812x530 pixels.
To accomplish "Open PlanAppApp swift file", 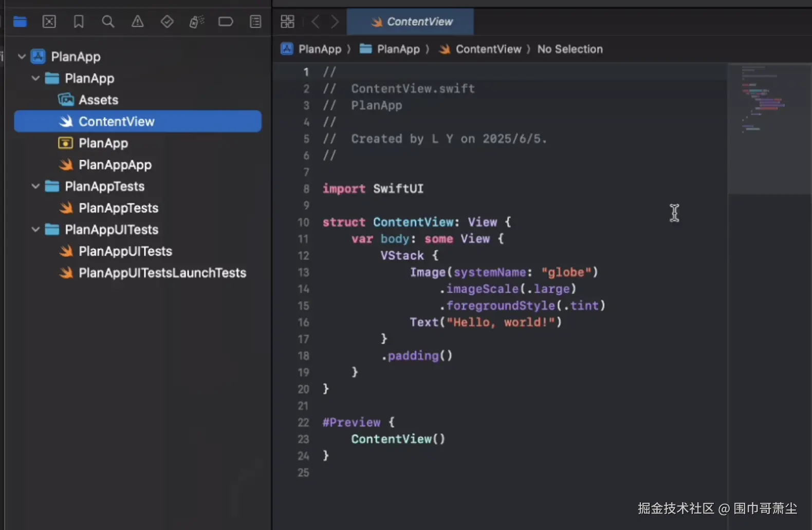I will point(115,164).
